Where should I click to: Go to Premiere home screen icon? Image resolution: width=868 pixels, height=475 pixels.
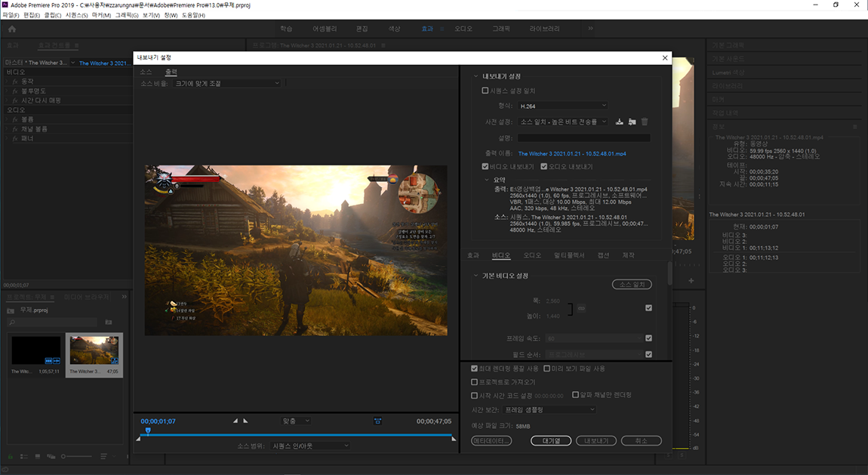[x=12, y=29]
